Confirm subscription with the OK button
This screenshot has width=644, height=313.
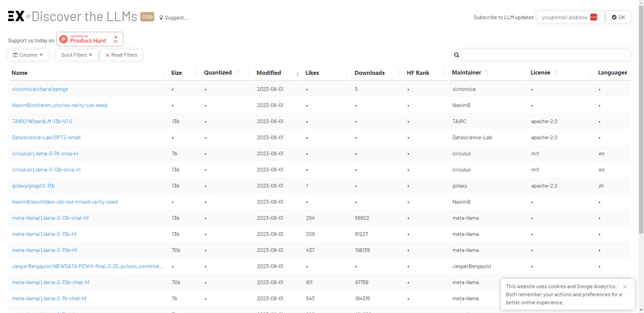pyautogui.click(x=618, y=17)
